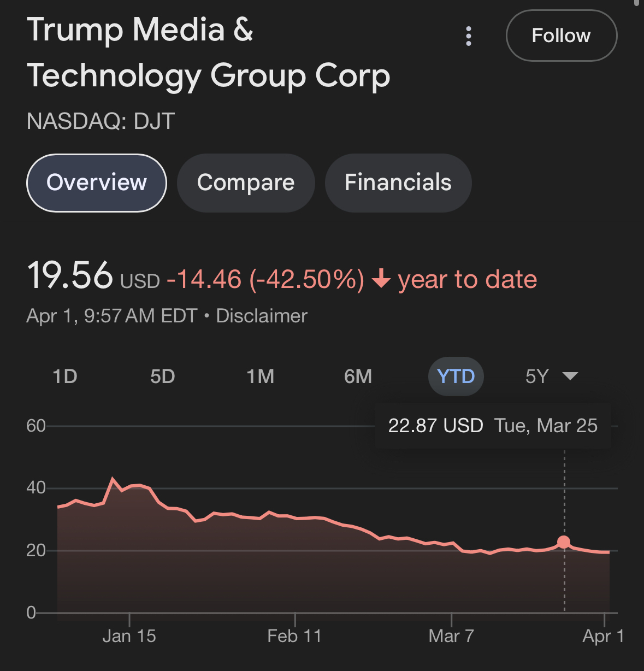Expand the 5Y range dropdown arrow
Viewport: 644px width, 671px height.
[x=570, y=376]
